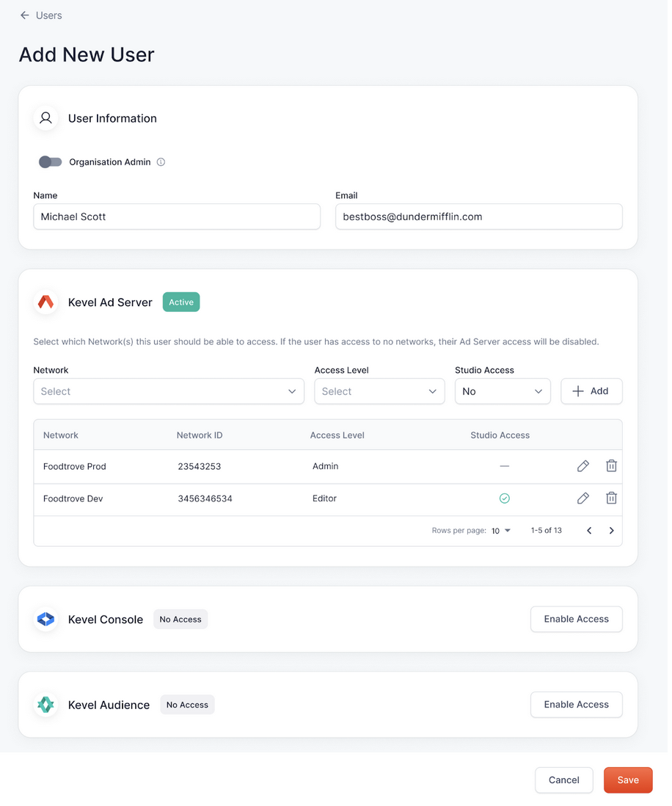Click the Kevel Console No Access badge
Image resolution: width=672 pixels, height=806 pixels.
point(180,620)
